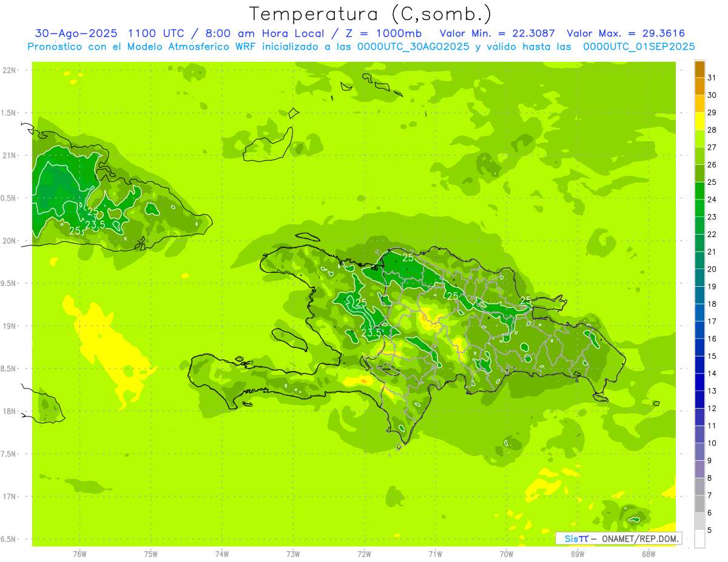Viewport: 728px width, 562px height.
Task: Click the "75W" longitude axis label
Action: click(x=151, y=554)
